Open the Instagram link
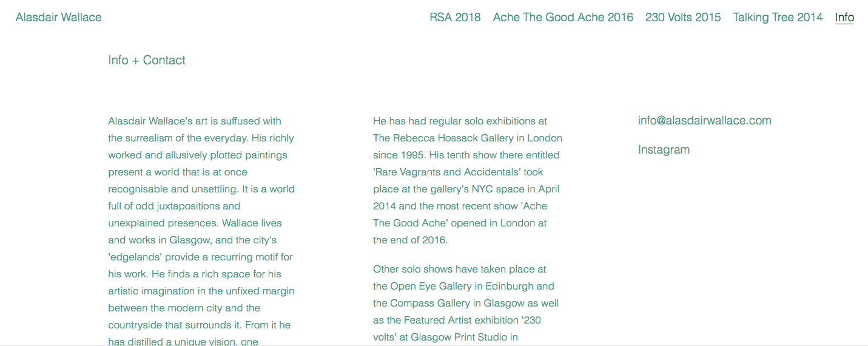The width and height of the screenshot is (868, 346). click(x=664, y=150)
